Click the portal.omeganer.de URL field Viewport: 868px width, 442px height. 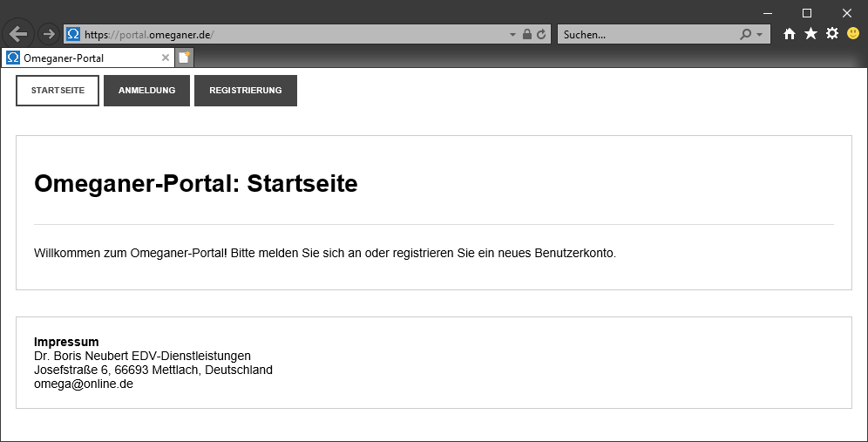(x=296, y=34)
